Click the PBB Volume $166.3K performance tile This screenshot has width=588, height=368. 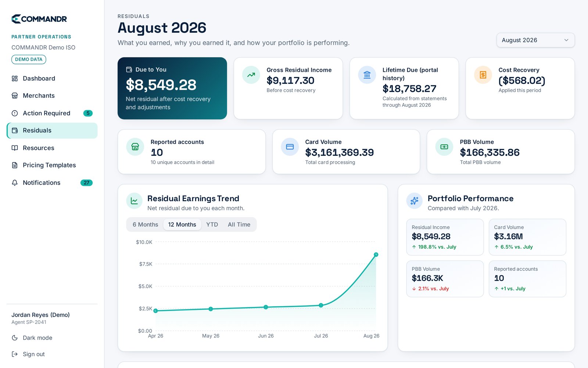click(x=445, y=279)
